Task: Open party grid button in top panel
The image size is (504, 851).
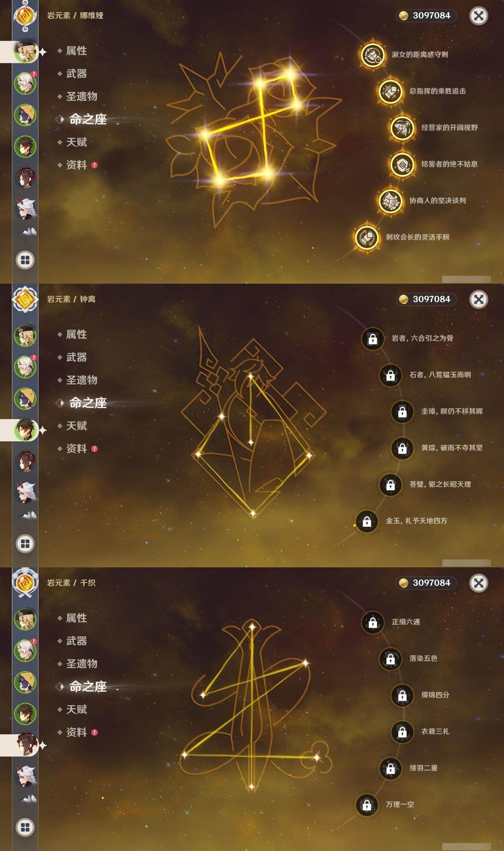Action: tap(25, 260)
